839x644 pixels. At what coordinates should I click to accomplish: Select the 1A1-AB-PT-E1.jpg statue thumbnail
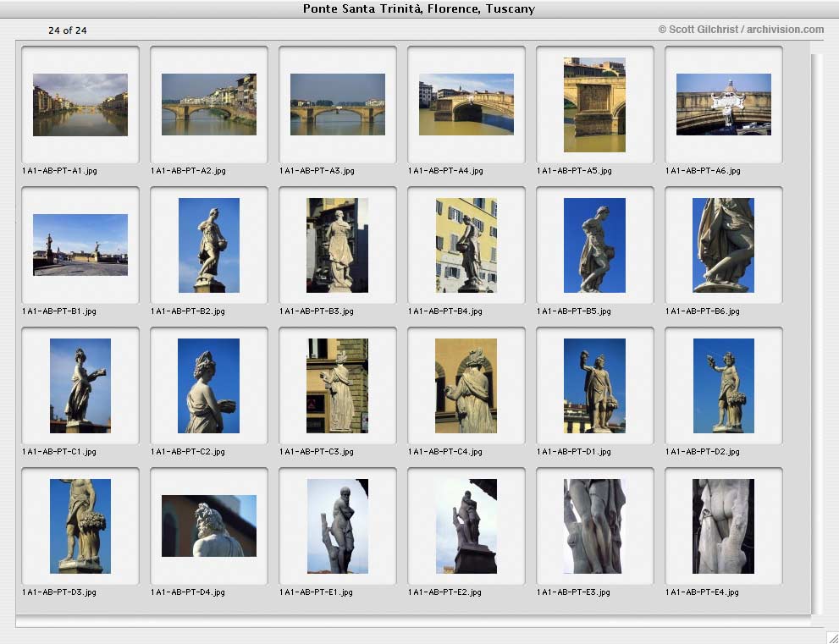[x=338, y=526]
